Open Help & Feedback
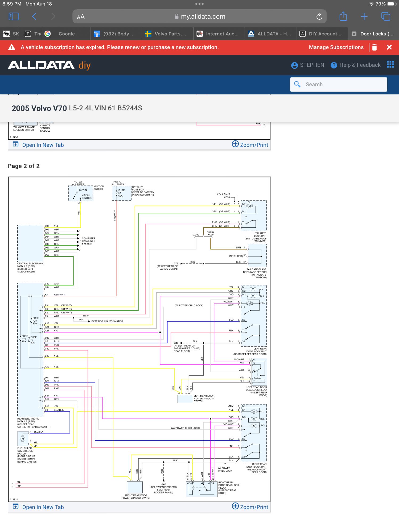This screenshot has height=532, width=399. click(x=356, y=65)
